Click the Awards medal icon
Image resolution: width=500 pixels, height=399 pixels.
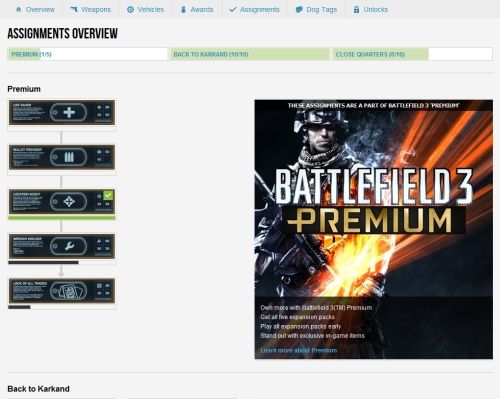[183, 10]
